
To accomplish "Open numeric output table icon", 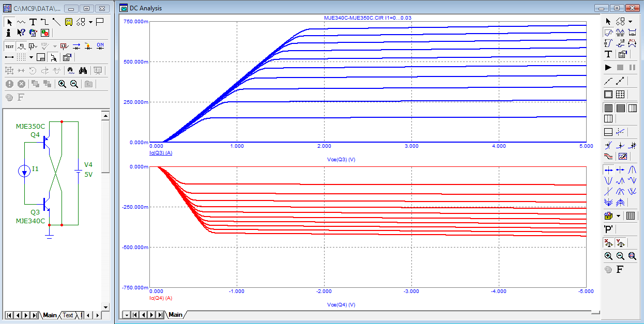I will (x=630, y=215).
